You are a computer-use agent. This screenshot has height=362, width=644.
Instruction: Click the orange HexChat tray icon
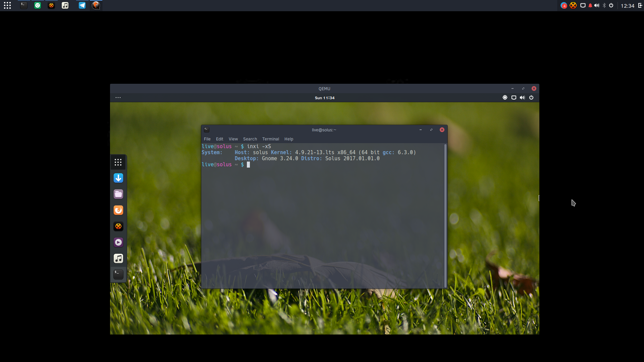tap(573, 5)
